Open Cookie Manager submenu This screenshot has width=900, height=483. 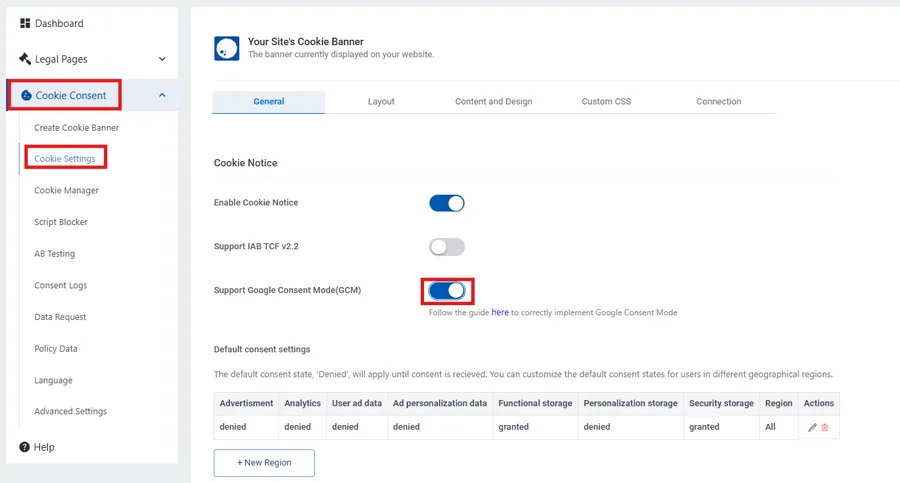click(x=67, y=190)
